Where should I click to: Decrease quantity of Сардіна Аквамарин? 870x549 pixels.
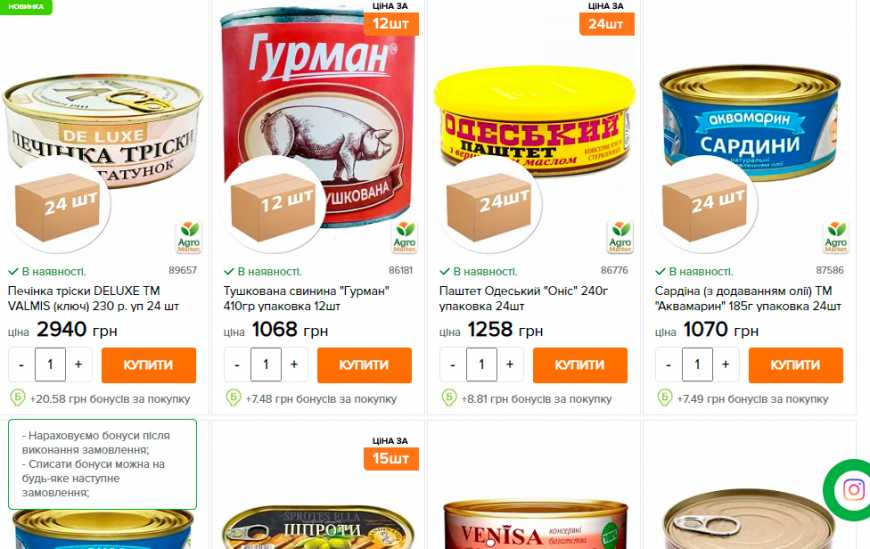[x=668, y=365]
